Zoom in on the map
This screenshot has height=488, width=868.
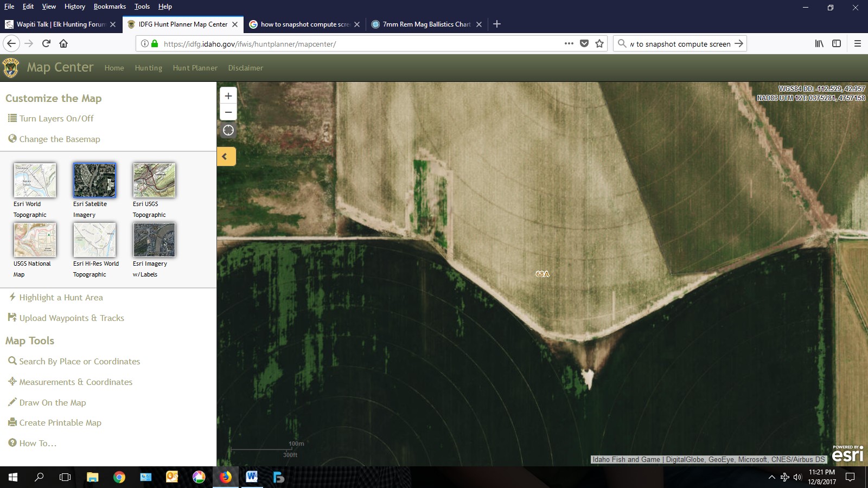[228, 95]
